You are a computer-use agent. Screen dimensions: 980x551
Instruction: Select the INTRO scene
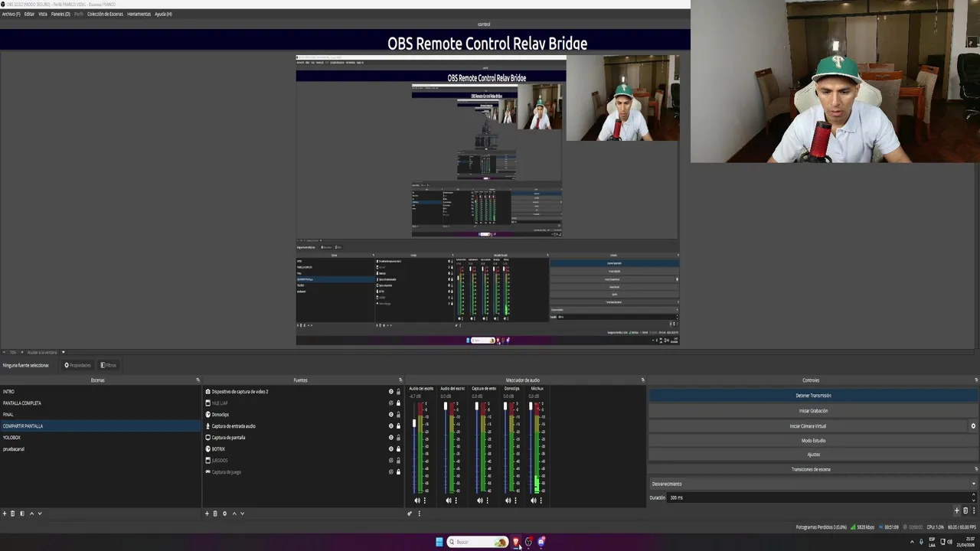[x=100, y=392]
